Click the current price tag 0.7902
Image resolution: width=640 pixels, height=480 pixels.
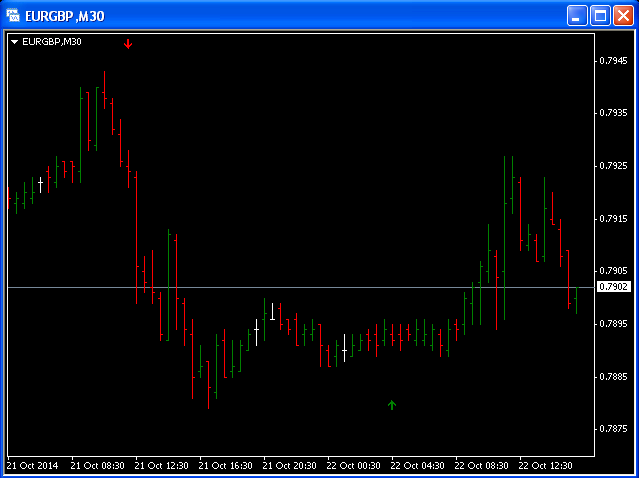point(612,287)
